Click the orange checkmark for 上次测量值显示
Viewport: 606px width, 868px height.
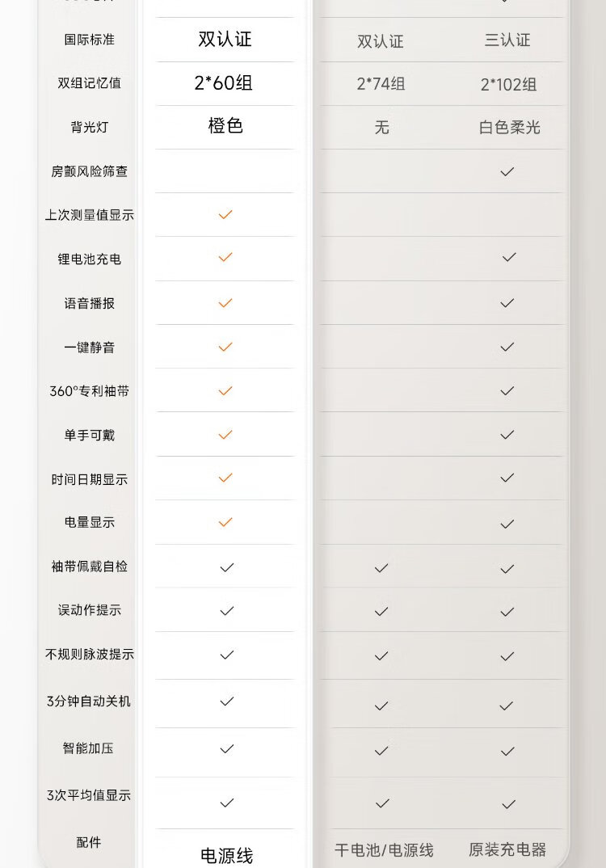[x=225, y=214]
